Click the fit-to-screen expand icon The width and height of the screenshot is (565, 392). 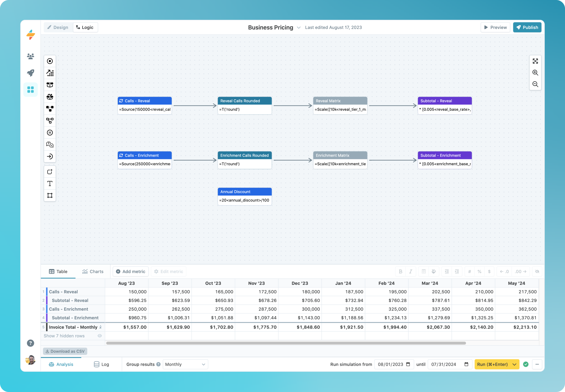(535, 61)
